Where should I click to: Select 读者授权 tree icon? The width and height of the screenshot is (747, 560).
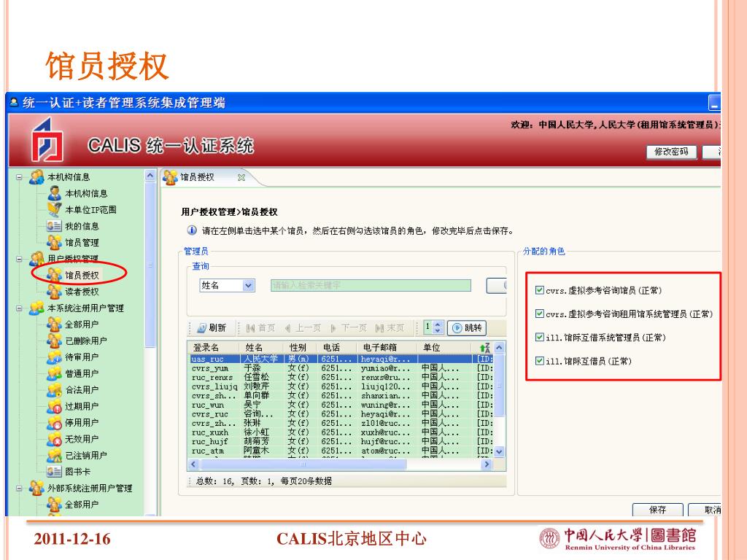[54, 292]
